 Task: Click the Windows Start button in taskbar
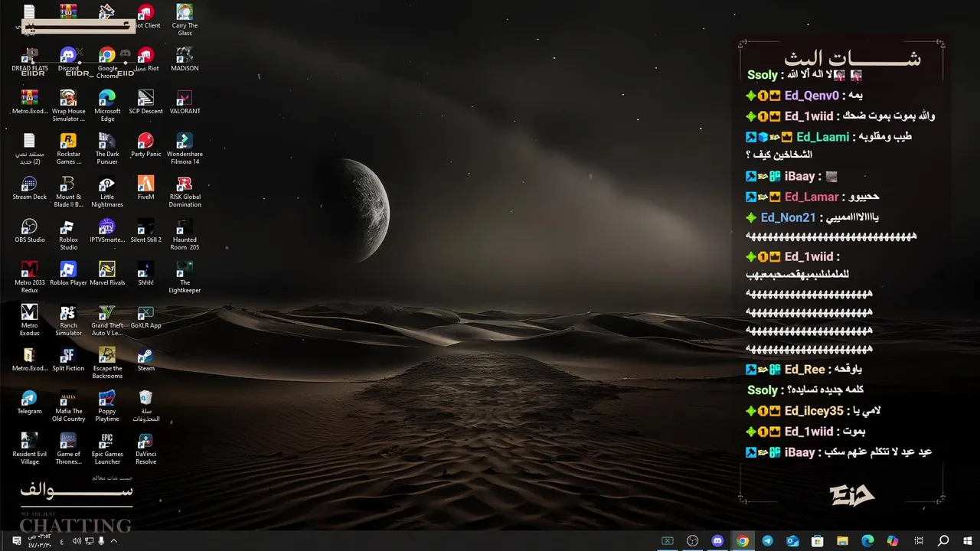click(968, 541)
